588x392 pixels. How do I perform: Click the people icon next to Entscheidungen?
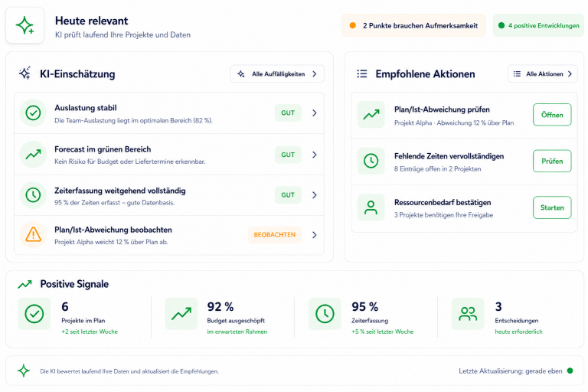click(468, 314)
